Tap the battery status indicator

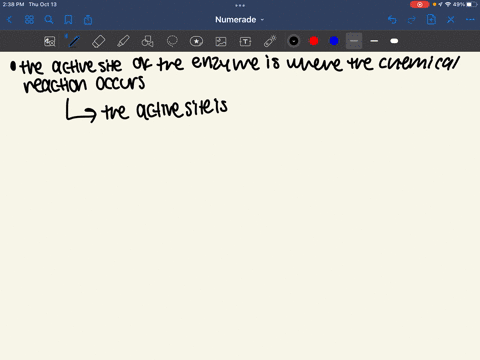click(472, 5)
